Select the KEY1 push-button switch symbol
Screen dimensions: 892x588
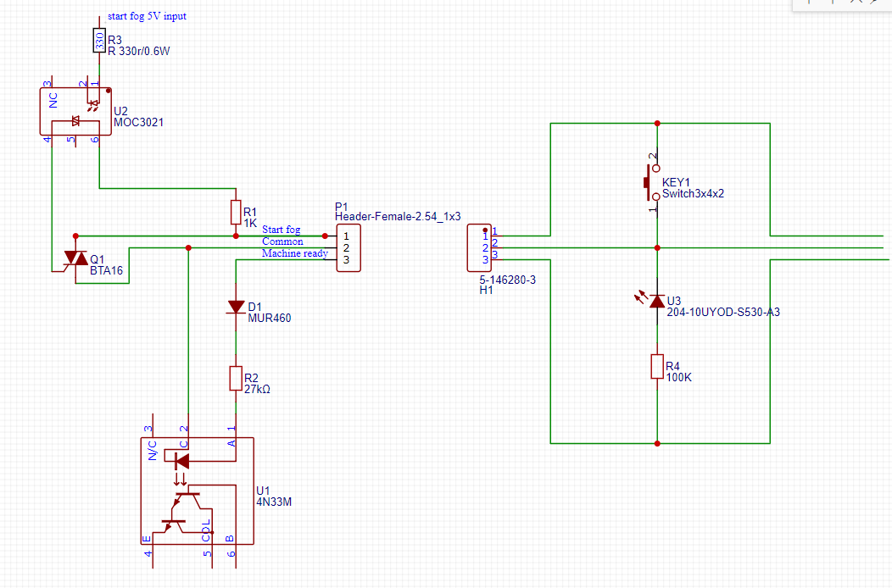(653, 182)
